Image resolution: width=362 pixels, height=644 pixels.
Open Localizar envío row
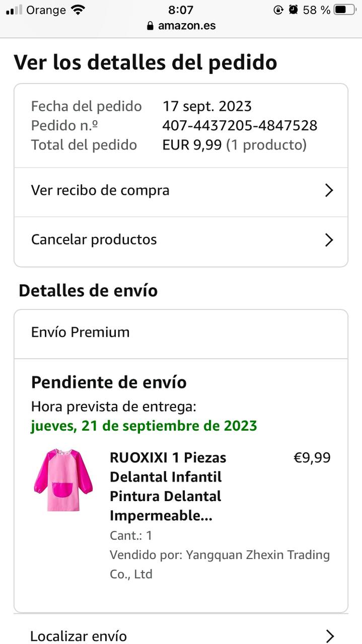click(x=79, y=636)
